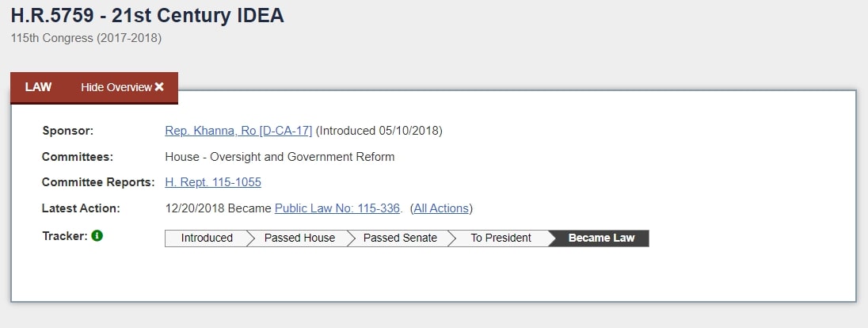868x328 pixels.
Task: Click the Latest Action field label
Action: (x=81, y=208)
